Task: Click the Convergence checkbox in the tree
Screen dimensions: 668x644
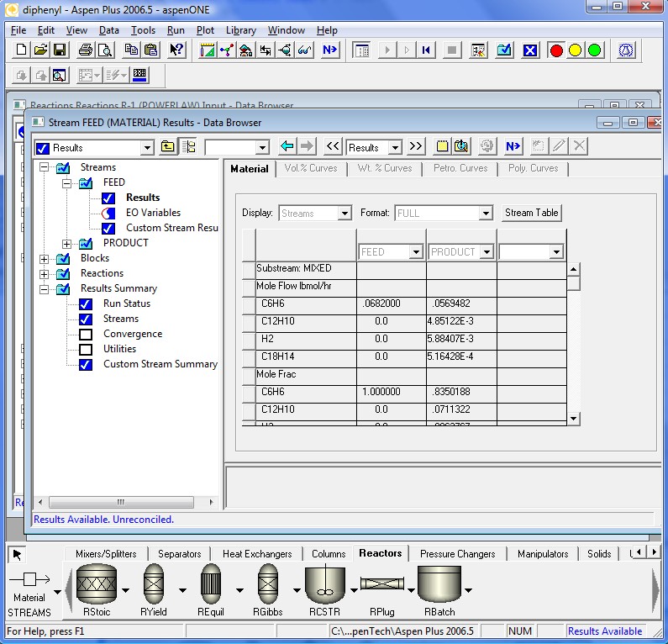Action: click(x=86, y=335)
